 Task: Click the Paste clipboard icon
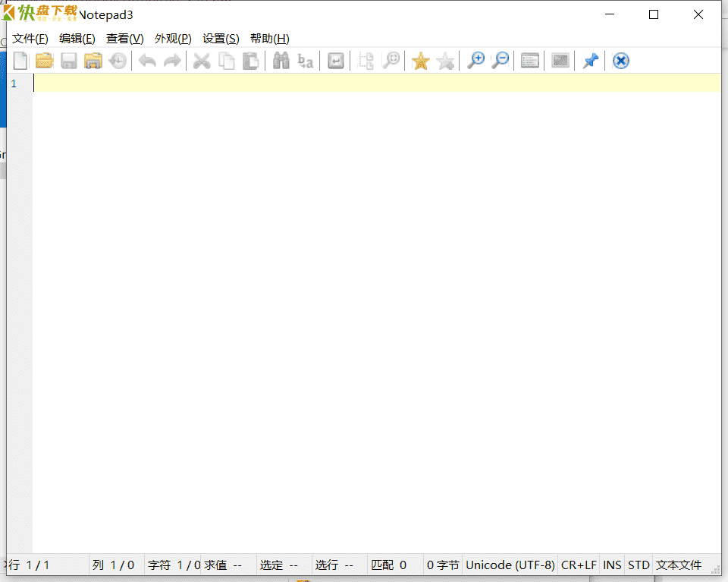pyautogui.click(x=251, y=61)
